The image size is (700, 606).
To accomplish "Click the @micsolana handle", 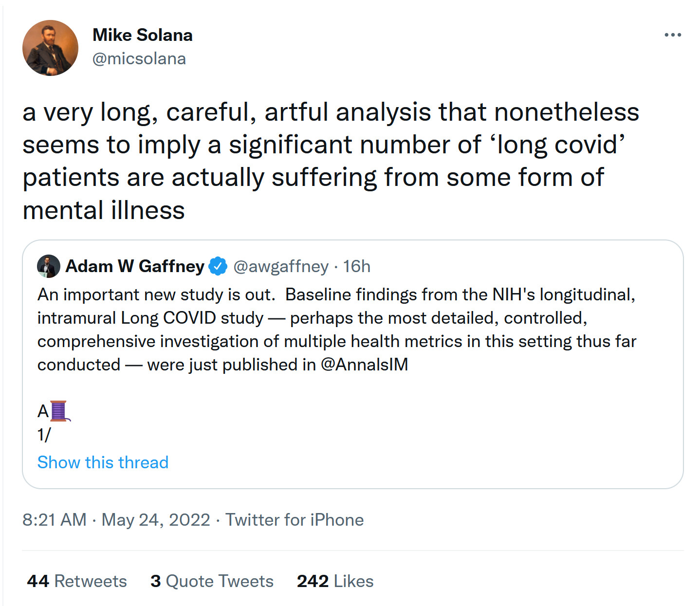I will pos(139,59).
